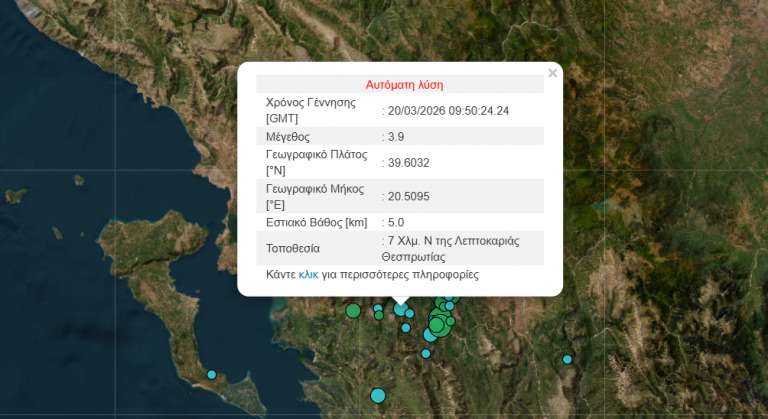Click the cyan marker under the popup pointer tip
The width and height of the screenshot is (768, 419).
(x=401, y=309)
